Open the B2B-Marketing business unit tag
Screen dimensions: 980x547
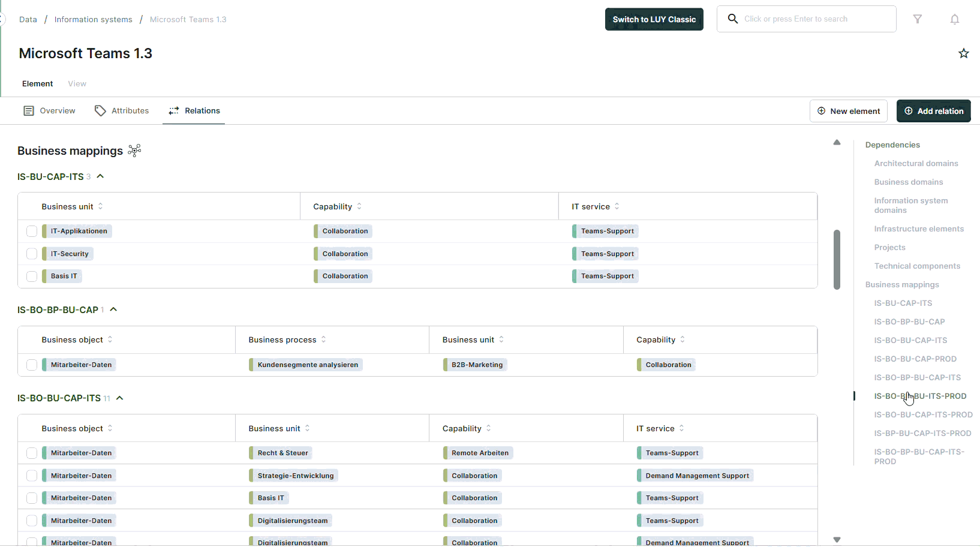tap(475, 365)
